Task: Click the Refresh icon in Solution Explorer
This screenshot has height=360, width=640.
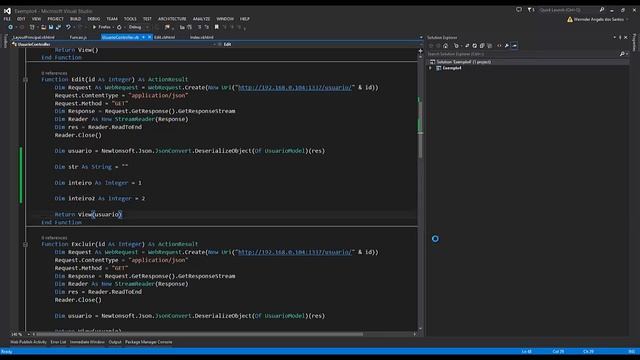Action: point(475,46)
